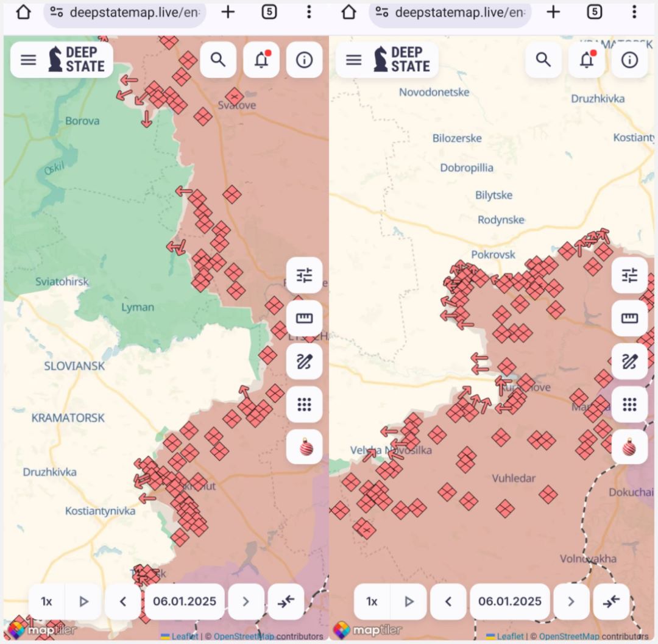Tap the Vuhledar town label on the map

pyautogui.click(x=514, y=478)
